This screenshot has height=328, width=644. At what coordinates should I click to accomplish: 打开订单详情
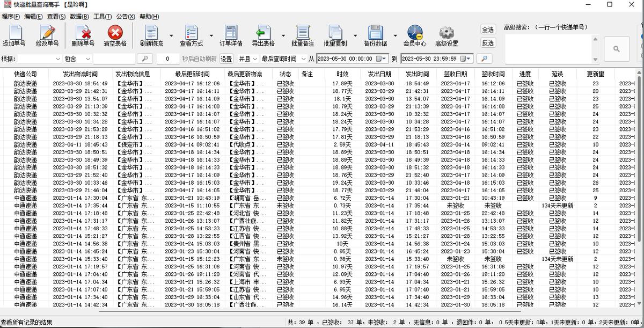click(230, 33)
